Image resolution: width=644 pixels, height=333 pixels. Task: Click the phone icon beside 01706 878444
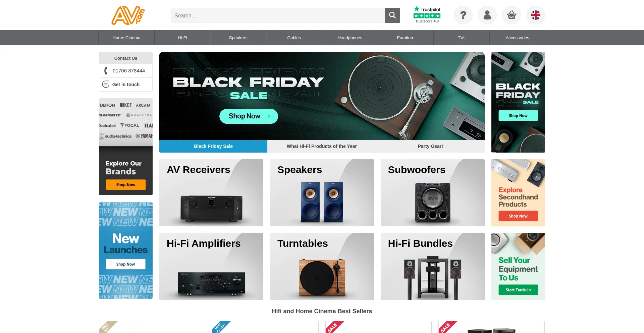pos(106,71)
